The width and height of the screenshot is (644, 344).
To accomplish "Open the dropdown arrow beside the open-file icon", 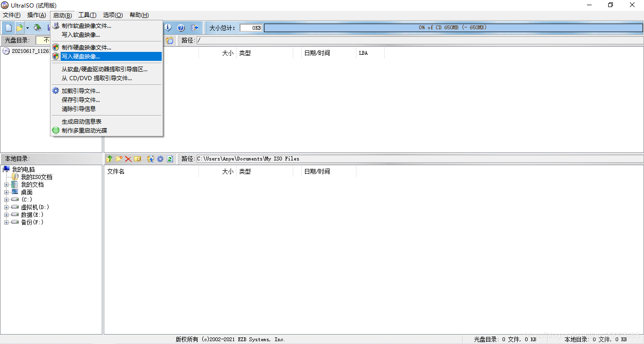I will click(x=27, y=28).
